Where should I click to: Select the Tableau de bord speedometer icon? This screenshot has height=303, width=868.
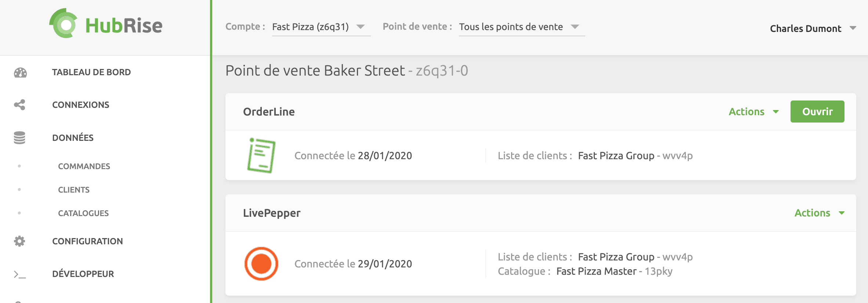(x=20, y=72)
